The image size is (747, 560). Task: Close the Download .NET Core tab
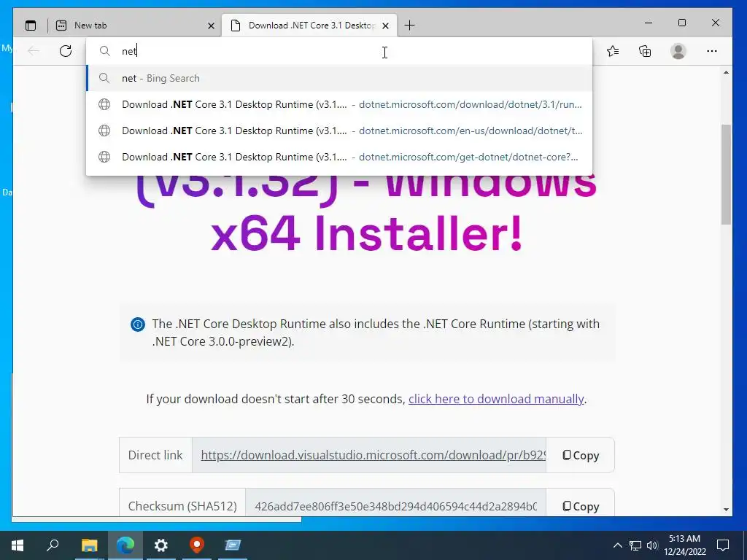coord(385,26)
